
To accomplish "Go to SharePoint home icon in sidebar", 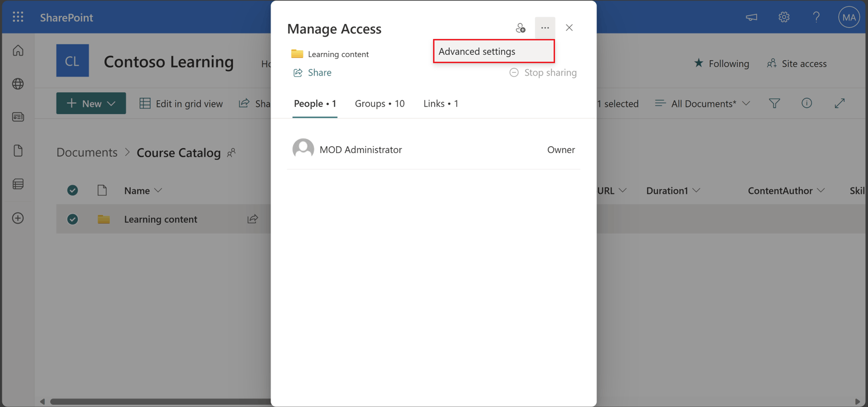I will (18, 50).
